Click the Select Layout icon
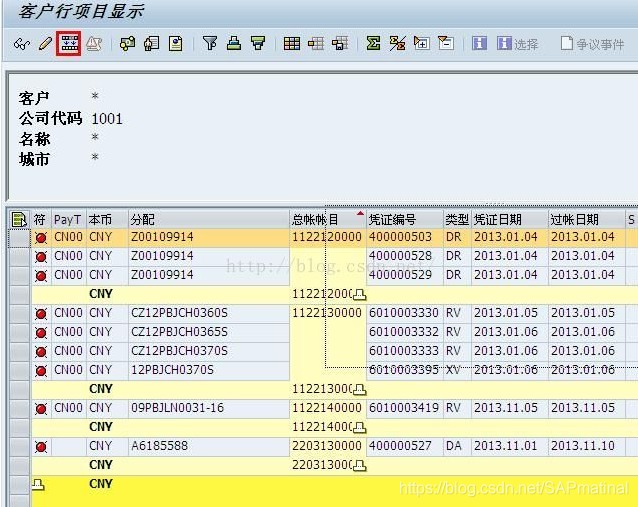 coord(316,43)
